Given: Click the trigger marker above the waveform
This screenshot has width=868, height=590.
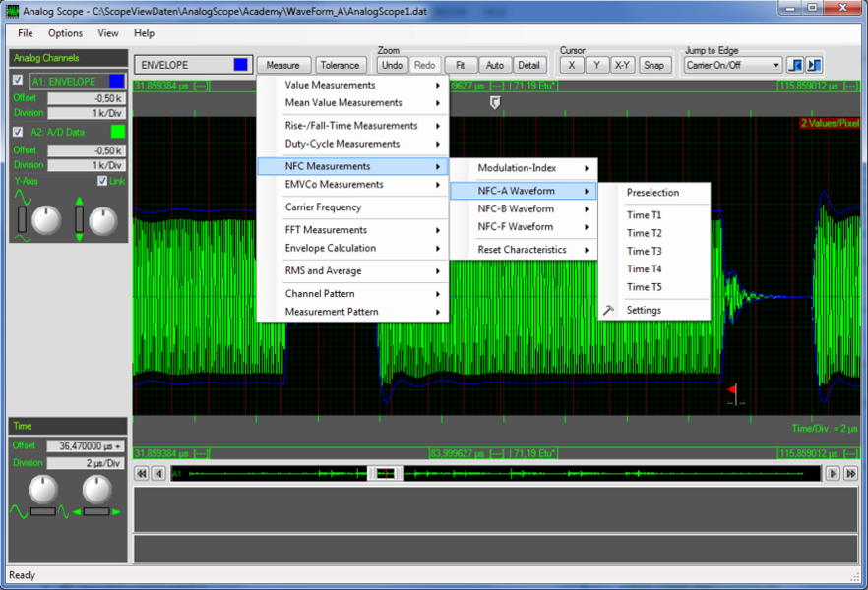Looking at the screenshot, I should pos(495,102).
